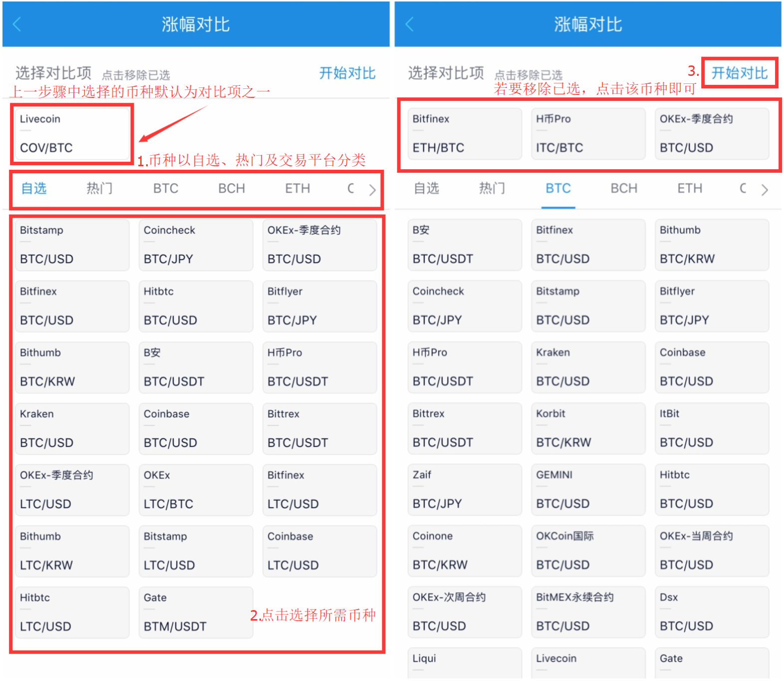This screenshot has width=784, height=681.
Task: Select the 热门 tab in left screen
Action: [100, 188]
